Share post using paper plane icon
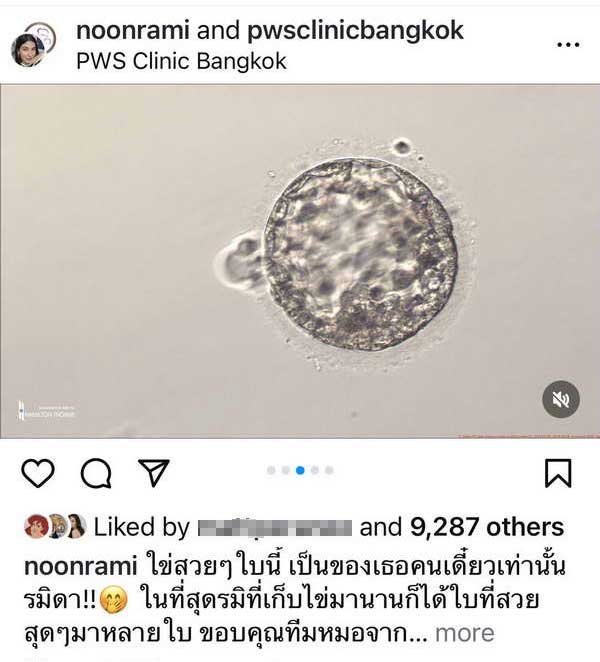Viewport: 600px width, 662px height. coord(154,472)
